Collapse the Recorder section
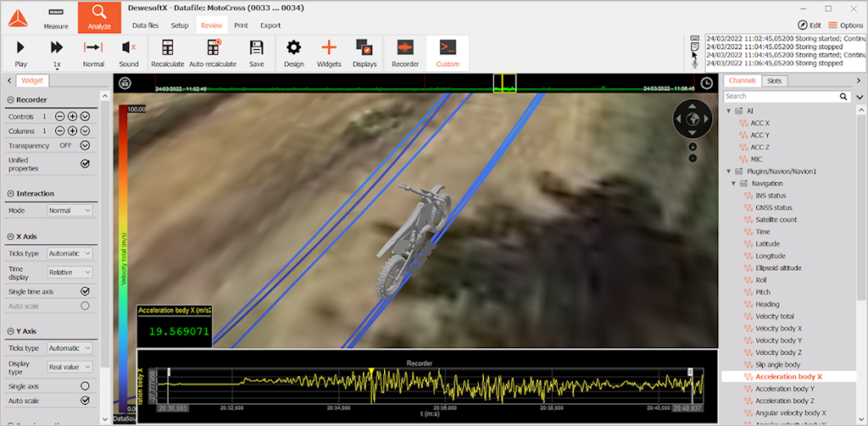The width and height of the screenshot is (868, 426). coord(10,100)
